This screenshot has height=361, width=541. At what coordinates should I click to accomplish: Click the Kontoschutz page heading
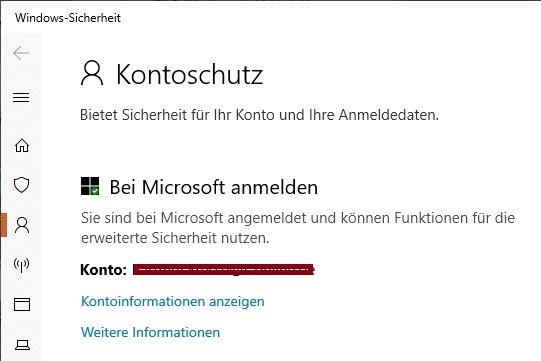pyautogui.click(x=189, y=74)
